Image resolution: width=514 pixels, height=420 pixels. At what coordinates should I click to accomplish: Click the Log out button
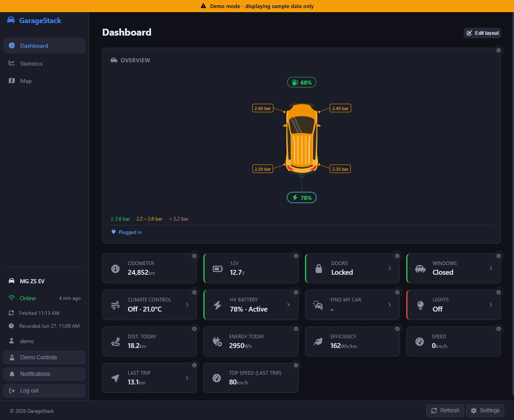[x=44, y=390]
